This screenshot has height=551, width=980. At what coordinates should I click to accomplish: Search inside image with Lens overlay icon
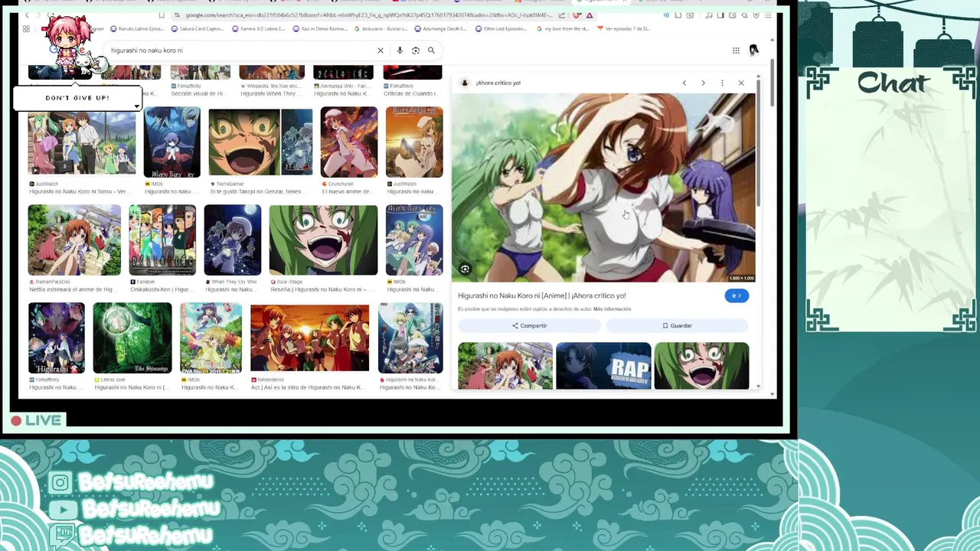(x=465, y=269)
